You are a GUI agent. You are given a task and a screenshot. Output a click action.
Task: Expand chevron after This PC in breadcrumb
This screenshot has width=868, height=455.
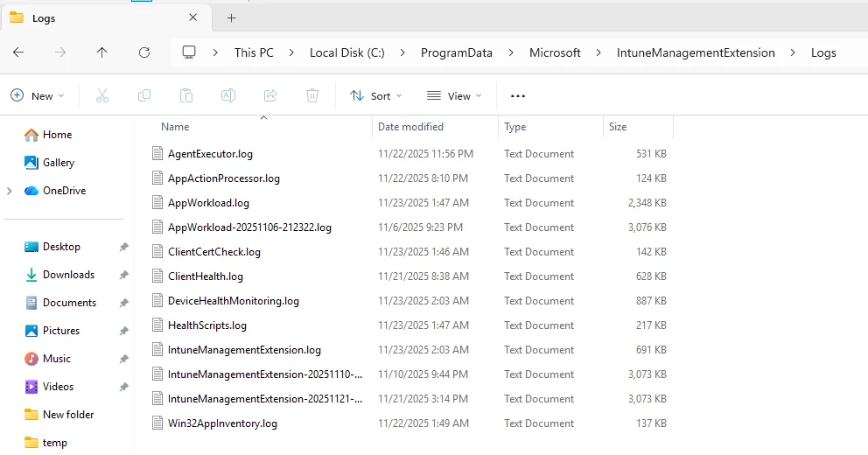click(291, 52)
